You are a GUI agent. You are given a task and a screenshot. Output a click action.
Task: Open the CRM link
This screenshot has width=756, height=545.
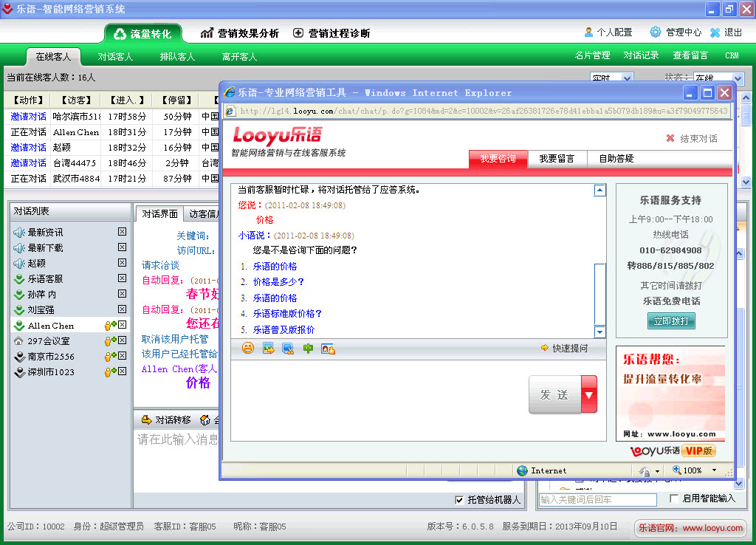click(x=732, y=55)
